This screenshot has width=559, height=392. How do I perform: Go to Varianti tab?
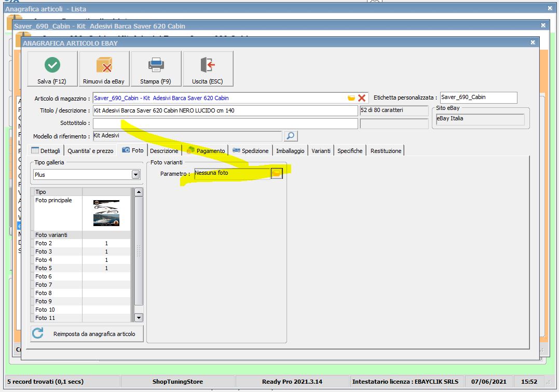click(x=321, y=150)
